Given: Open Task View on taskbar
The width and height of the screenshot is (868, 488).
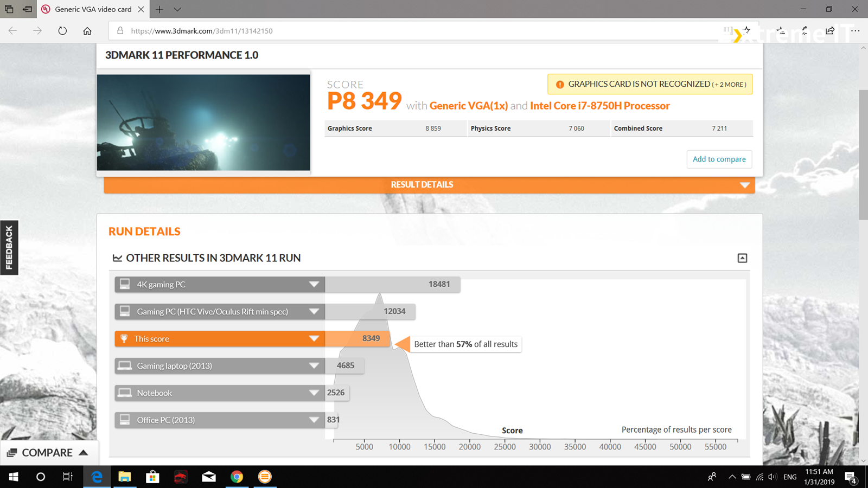Looking at the screenshot, I should (x=68, y=477).
